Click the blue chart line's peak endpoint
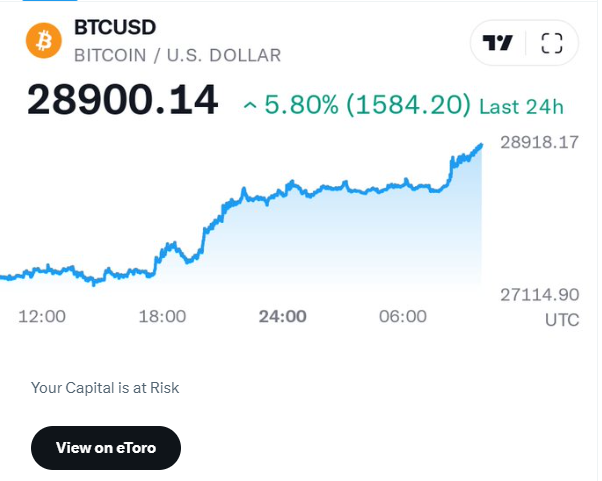 481,145
